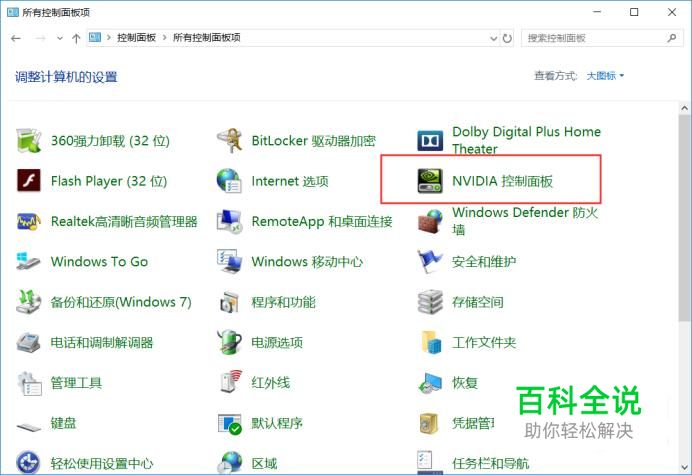Open the 红外线 link text
The height and width of the screenshot is (475, 692).
point(271,383)
